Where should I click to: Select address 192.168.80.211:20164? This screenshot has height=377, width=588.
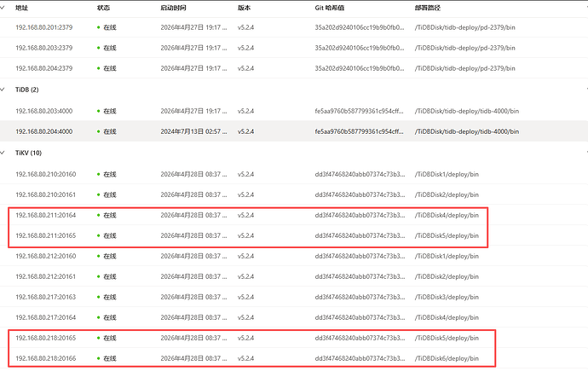pos(45,215)
